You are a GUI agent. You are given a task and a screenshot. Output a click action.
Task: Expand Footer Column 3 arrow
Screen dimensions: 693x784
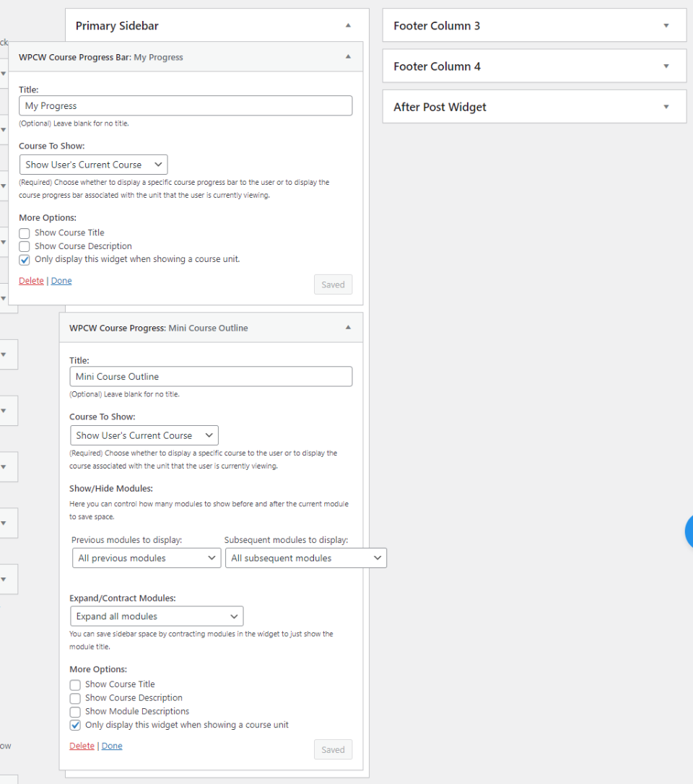(666, 25)
